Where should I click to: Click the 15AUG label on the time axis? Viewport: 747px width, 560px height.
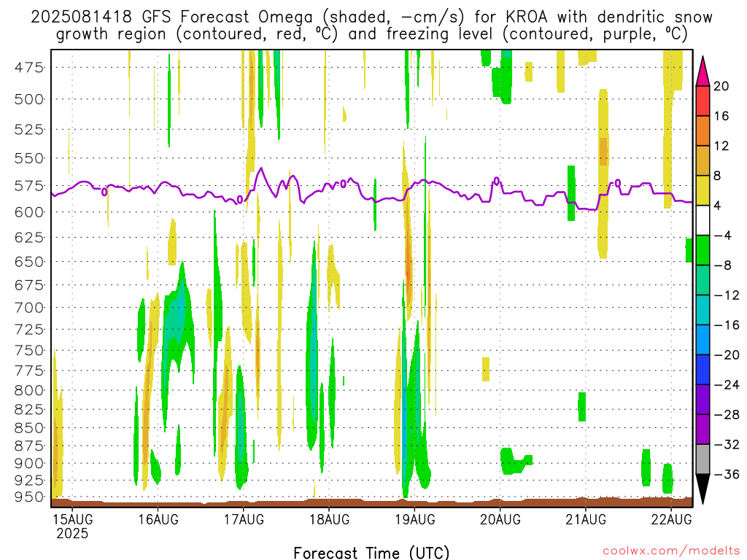pos(72,519)
